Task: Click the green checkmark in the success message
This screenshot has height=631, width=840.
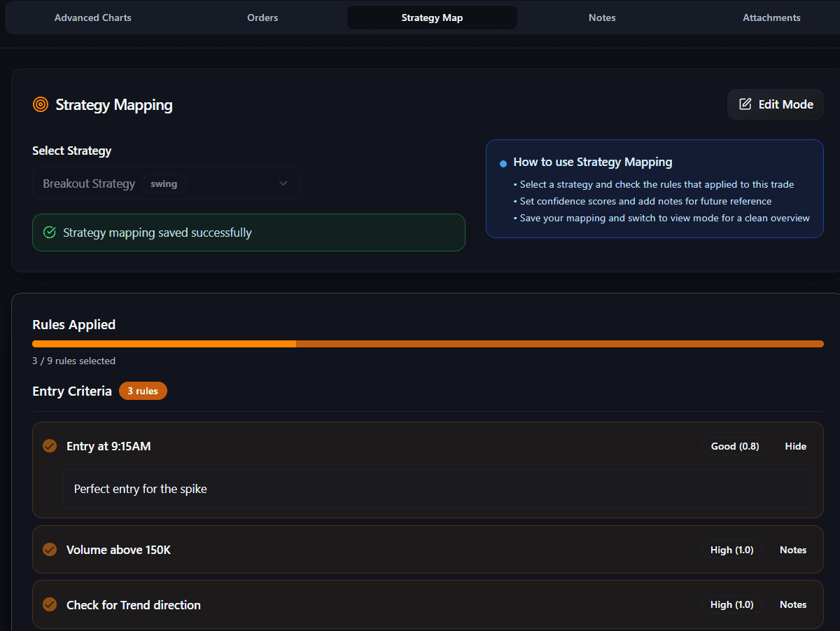Action: pos(49,232)
